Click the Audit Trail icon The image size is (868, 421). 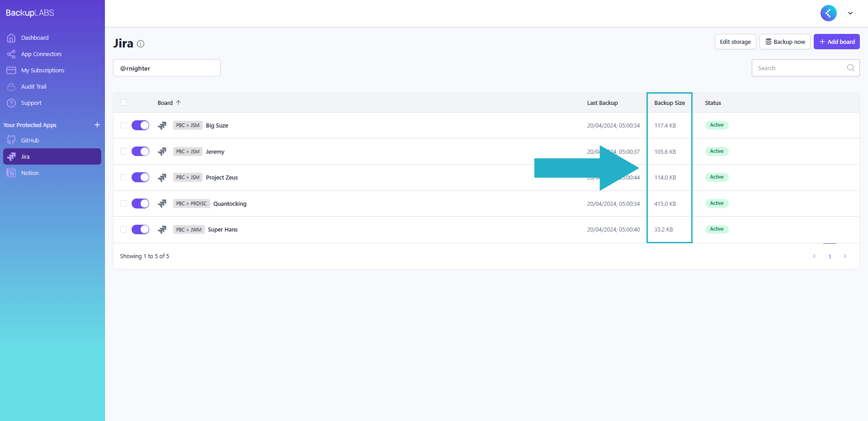(x=11, y=87)
